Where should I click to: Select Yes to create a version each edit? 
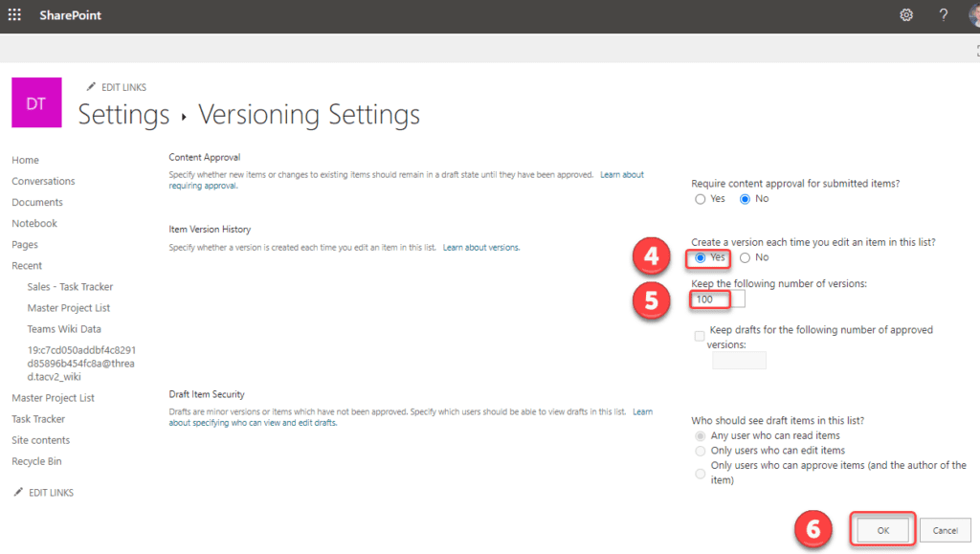(x=700, y=258)
